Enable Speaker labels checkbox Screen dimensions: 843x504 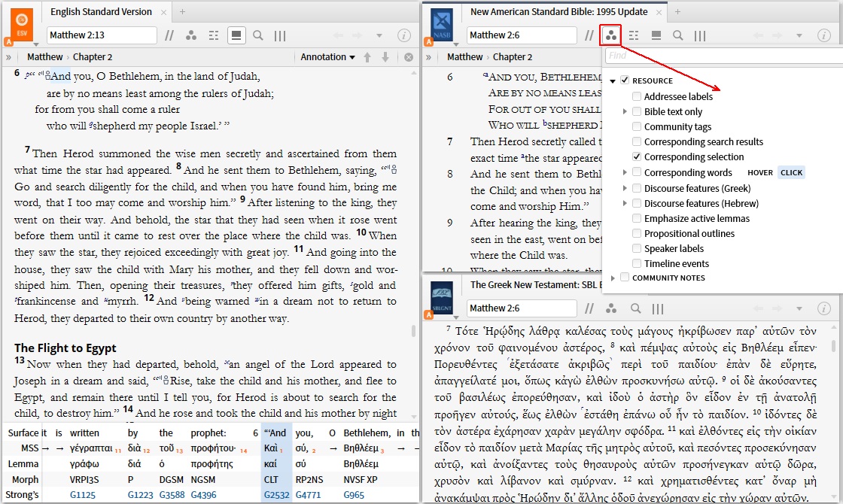(637, 248)
